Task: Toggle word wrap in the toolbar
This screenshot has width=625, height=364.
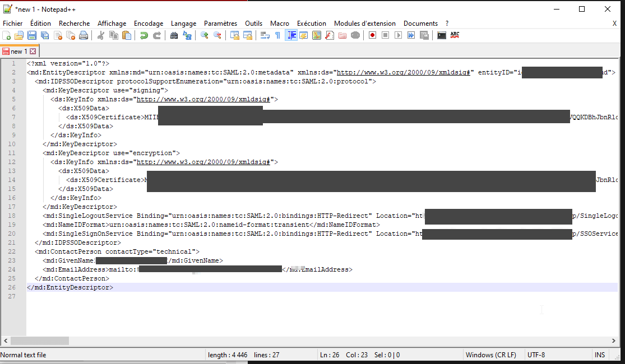Action: pyautogui.click(x=265, y=35)
